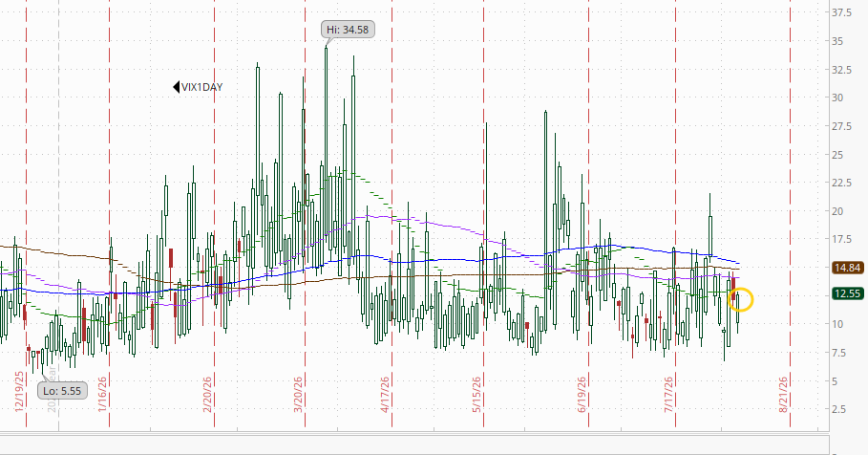Select the 4/17/26 expiration date label

click(x=385, y=394)
